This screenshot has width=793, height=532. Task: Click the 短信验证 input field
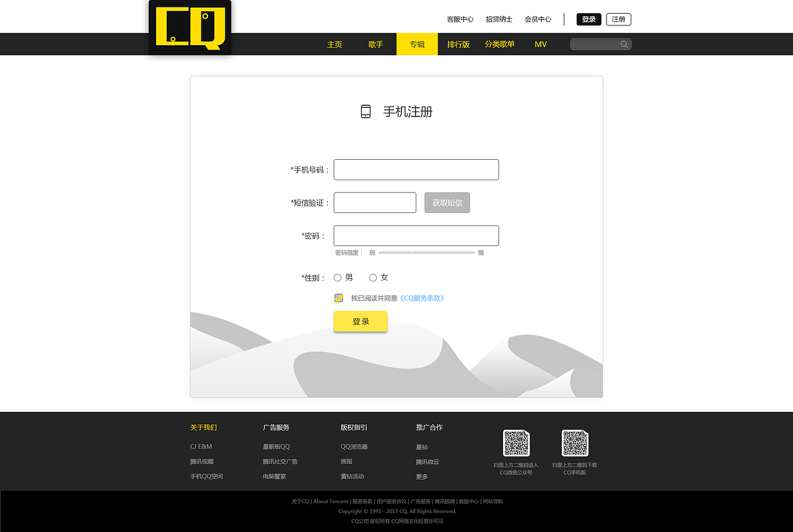pyautogui.click(x=375, y=203)
